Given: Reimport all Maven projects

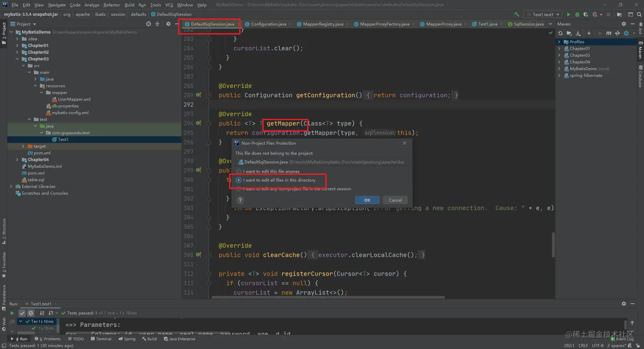Looking at the screenshot, I should (x=561, y=33).
